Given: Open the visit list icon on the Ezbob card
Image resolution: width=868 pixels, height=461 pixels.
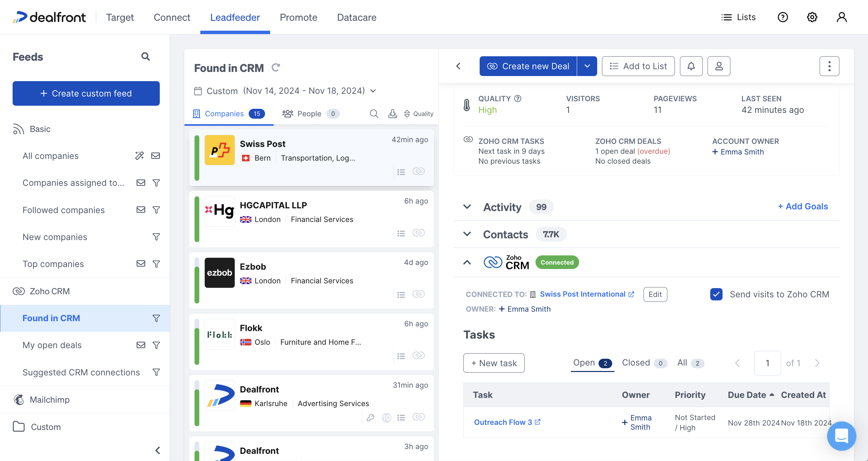Looking at the screenshot, I should [401, 294].
